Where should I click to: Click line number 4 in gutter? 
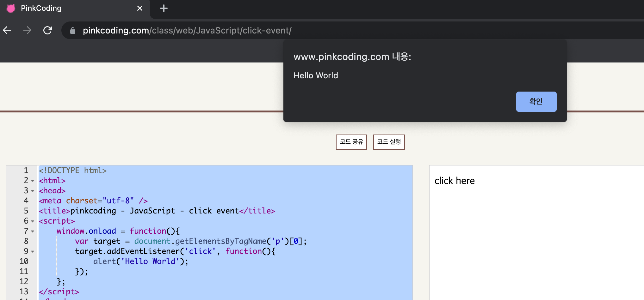[26, 201]
